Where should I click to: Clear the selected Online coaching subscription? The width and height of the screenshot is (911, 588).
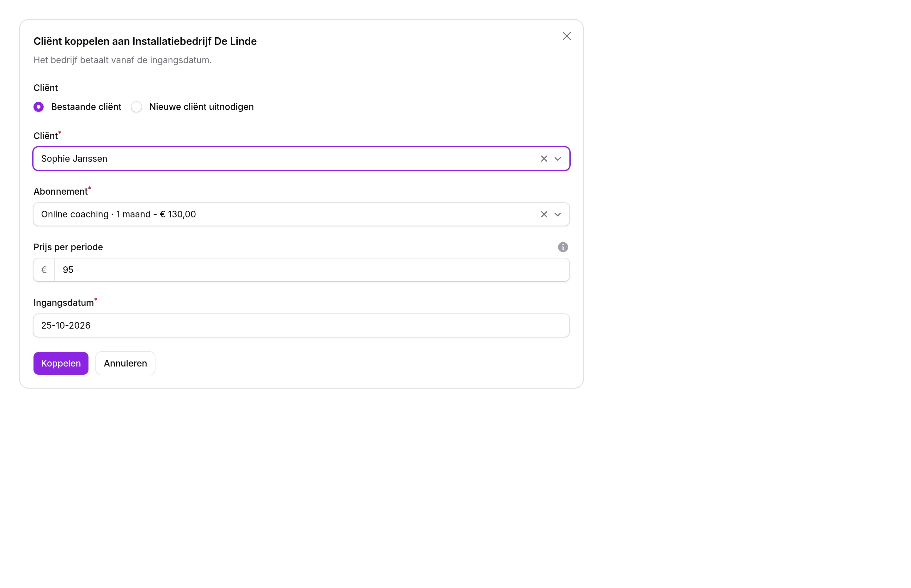point(544,215)
